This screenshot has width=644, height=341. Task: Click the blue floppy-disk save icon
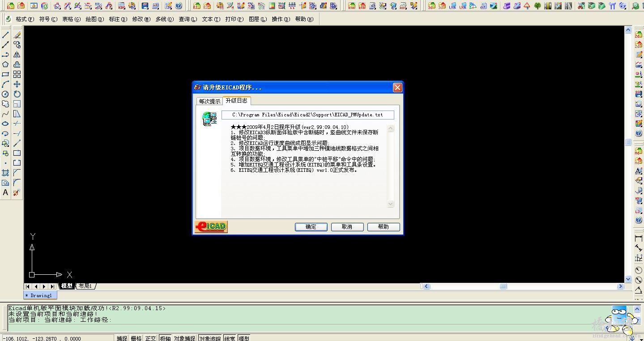point(145,6)
